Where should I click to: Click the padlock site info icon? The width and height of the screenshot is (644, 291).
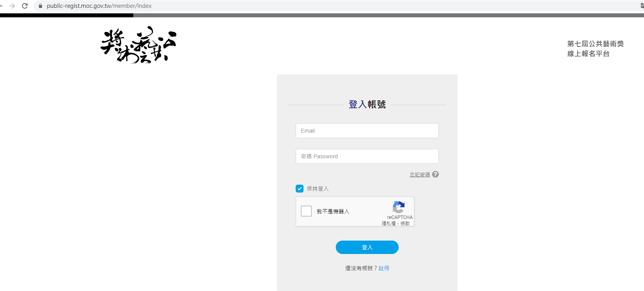[x=40, y=6]
